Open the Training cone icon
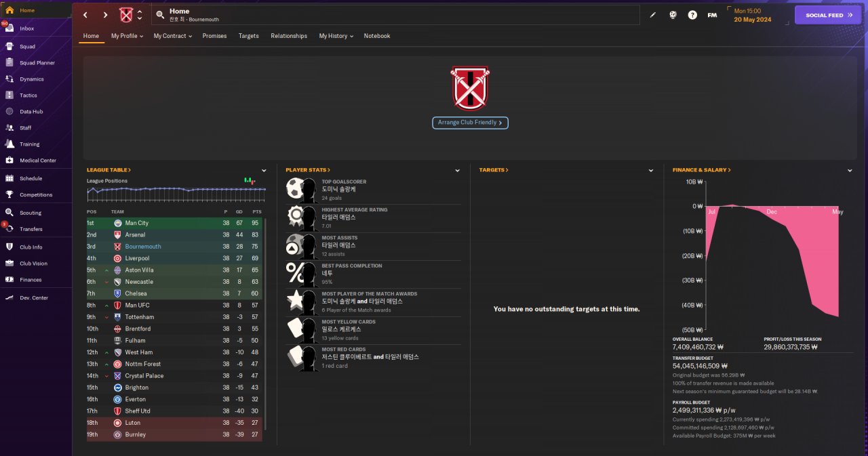This screenshot has height=456, width=868. coord(9,144)
